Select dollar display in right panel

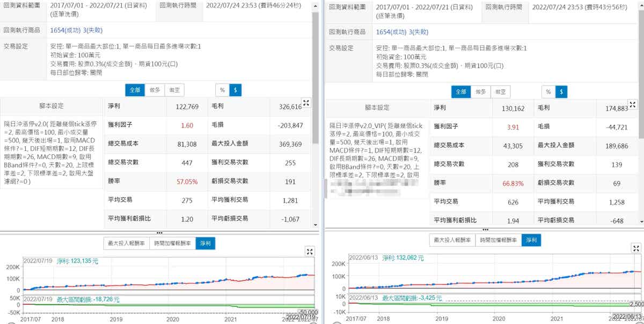pos(561,92)
